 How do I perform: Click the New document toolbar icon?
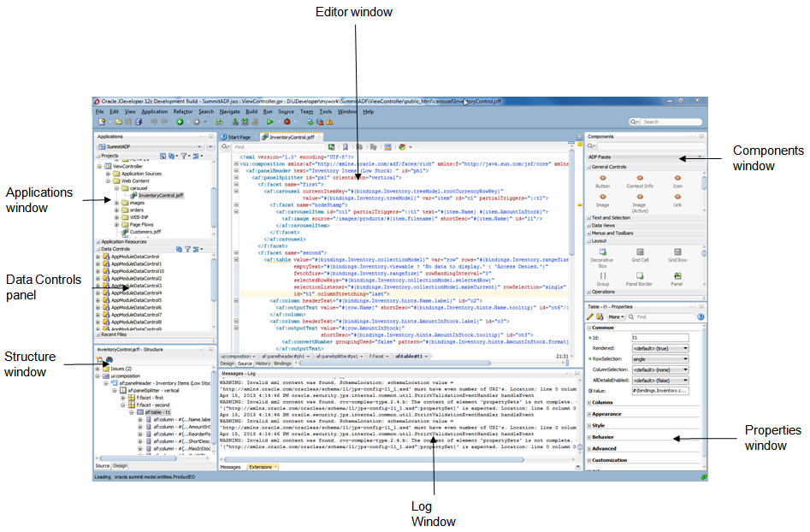[102, 122]
